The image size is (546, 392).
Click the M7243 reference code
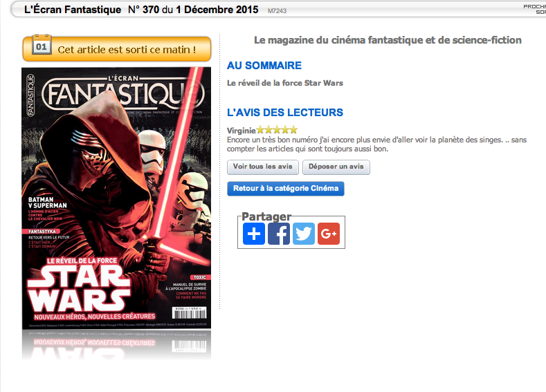(x=277, y=11)
